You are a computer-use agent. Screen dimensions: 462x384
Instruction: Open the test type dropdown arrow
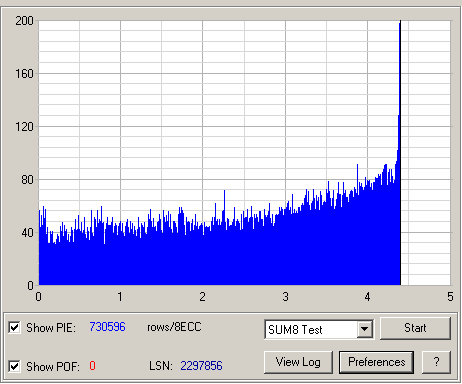pyautogui.click(x=365, y=329)
